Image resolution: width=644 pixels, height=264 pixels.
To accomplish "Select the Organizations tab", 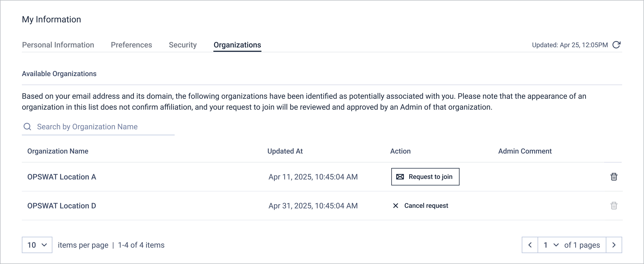I will pos(237,45).
